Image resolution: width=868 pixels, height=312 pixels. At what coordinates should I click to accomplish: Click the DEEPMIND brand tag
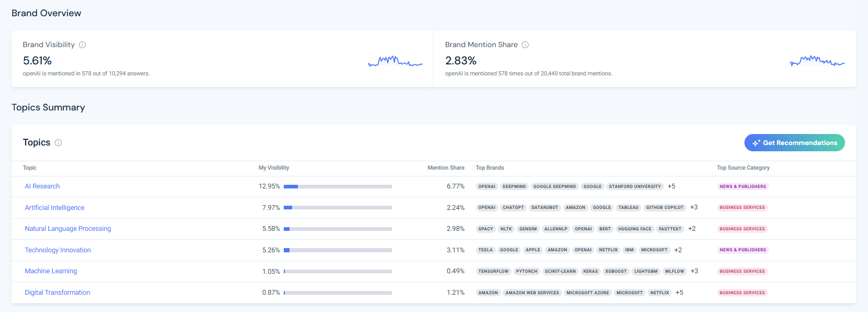coord(514,186)
